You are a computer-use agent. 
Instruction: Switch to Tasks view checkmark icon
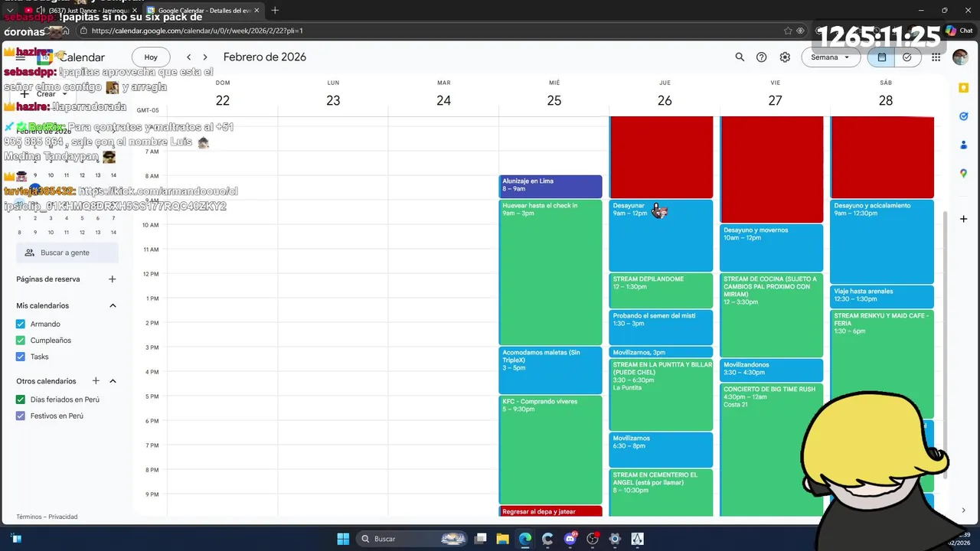tap(907, 57)
